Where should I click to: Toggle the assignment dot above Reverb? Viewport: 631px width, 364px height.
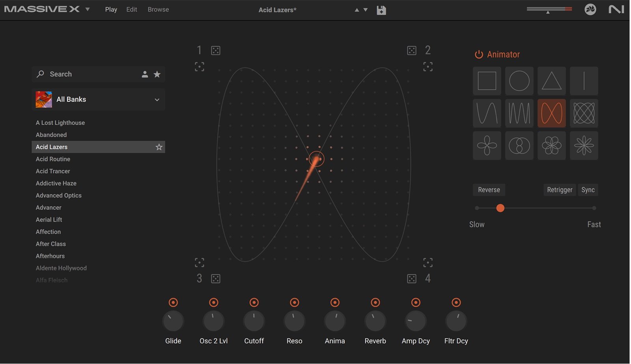click(375, 302)
